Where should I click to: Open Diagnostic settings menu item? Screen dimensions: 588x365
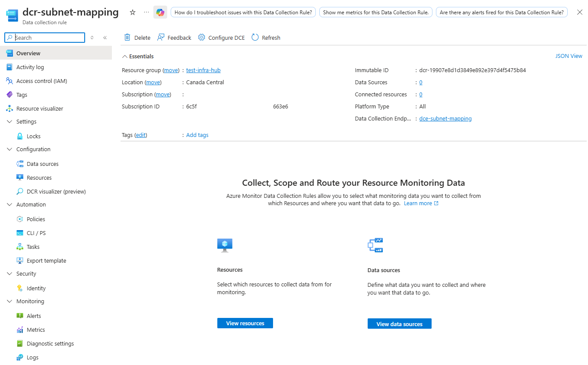click(50, 343)
